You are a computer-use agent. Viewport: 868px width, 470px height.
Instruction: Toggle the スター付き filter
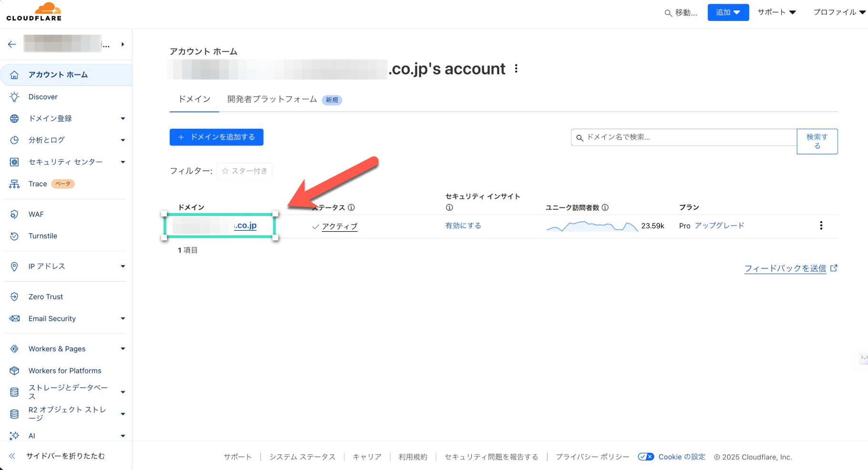pyautogui.click(x=244, y=171)
